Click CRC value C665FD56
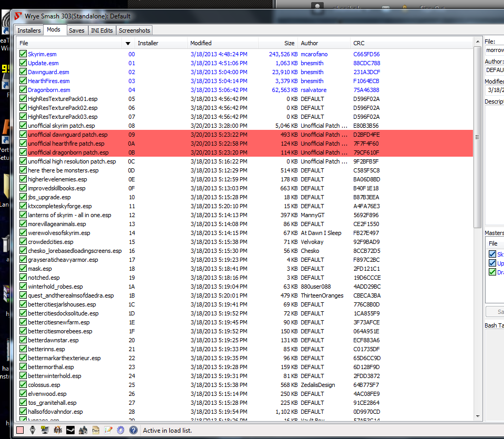This screenshot has width=504, height=439. coord(366,54)
